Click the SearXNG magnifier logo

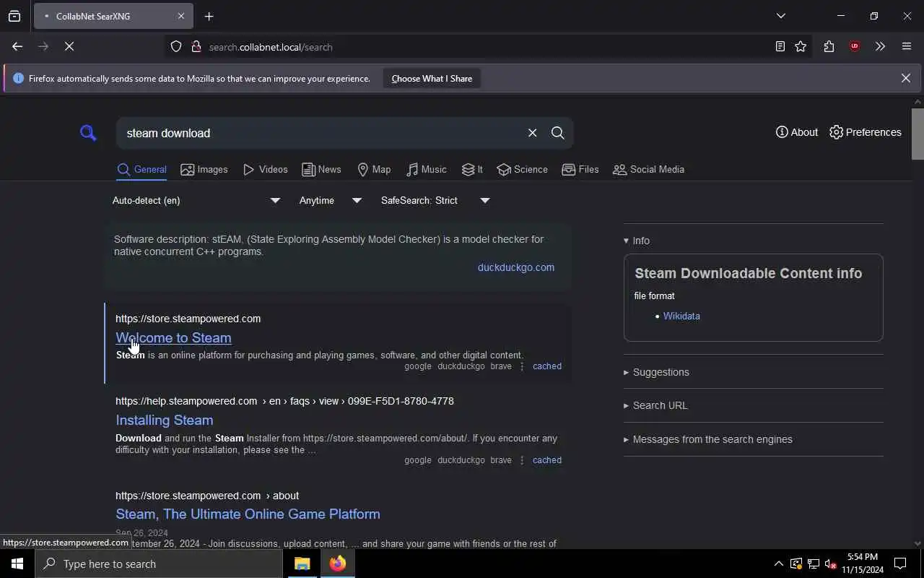[x=88, y=133]
